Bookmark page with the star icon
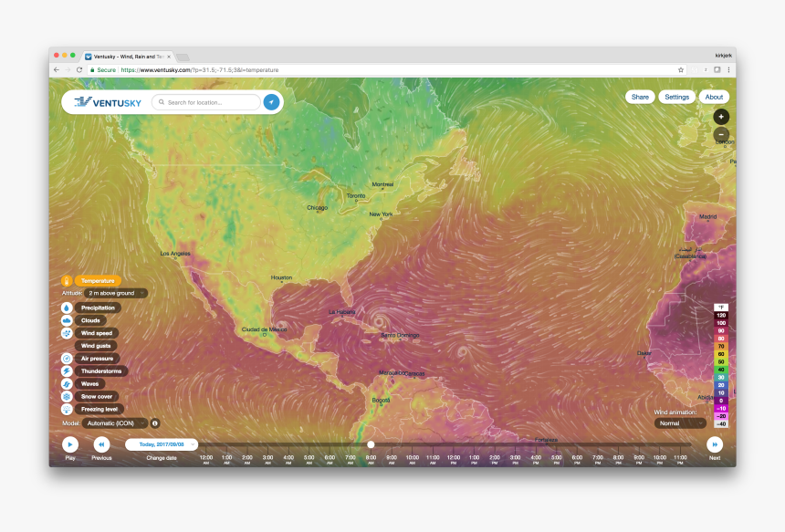This screenshot has width=785, height=532. 681,70
